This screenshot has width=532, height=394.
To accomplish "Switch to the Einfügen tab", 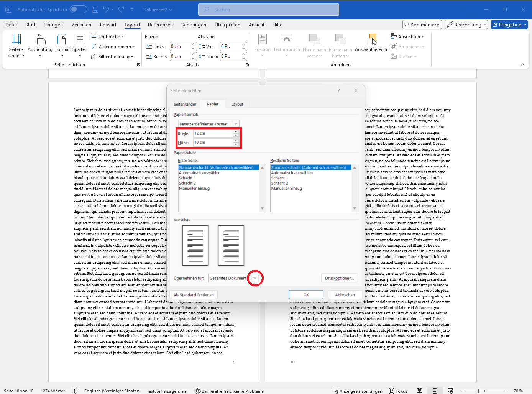I will 53,25.
